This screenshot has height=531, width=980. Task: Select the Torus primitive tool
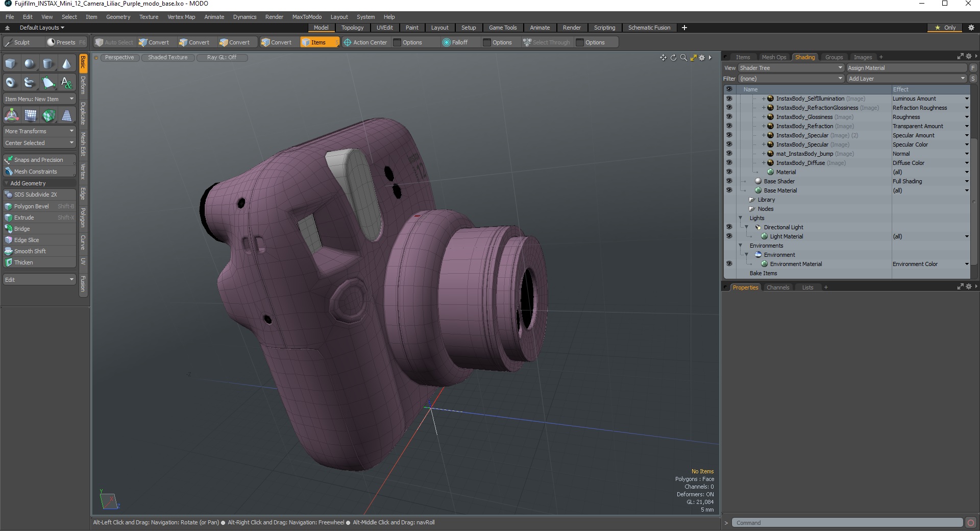[11, 82]
